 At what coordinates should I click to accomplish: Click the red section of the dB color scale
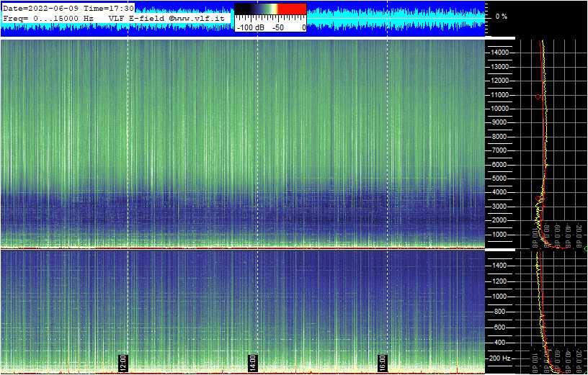292,9
